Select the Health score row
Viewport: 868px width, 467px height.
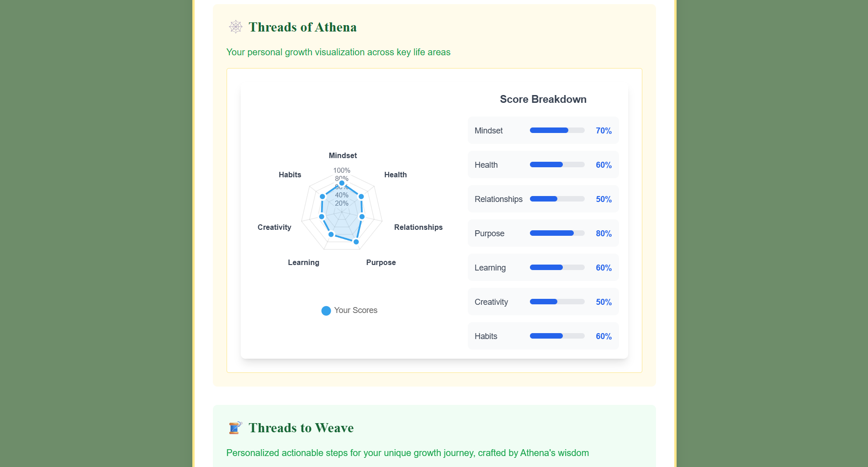543,165
